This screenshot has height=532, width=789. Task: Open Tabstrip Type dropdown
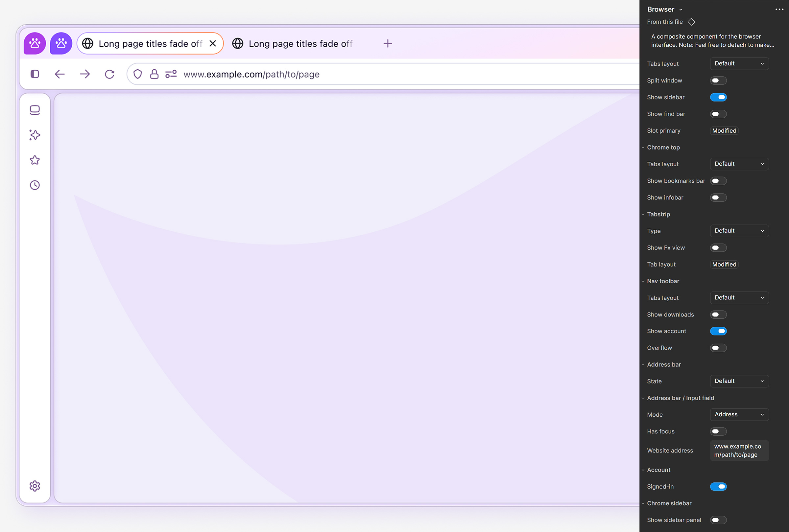(x=739, y=231)
